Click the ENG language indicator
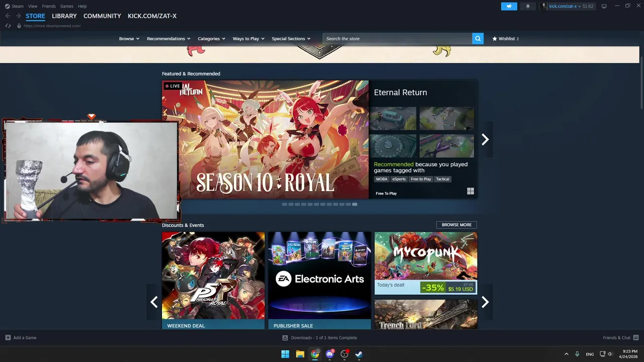 pyautogui.click(x=590, y=354)
